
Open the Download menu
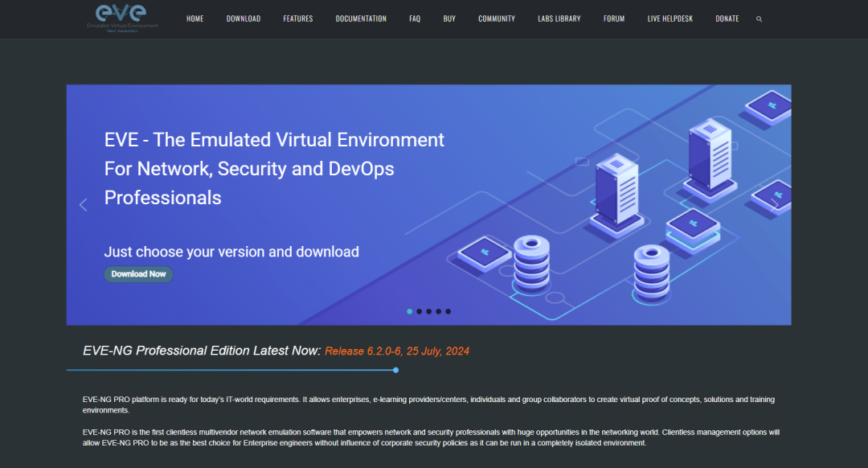coord(244,18)
